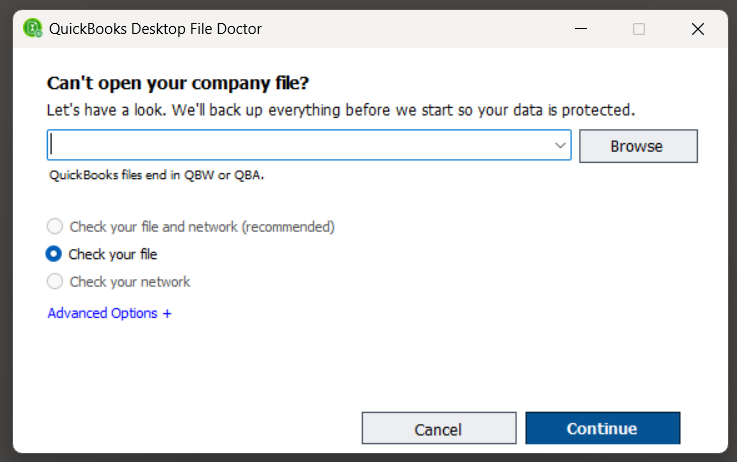Browse for a company file
The image size is (737, 462).
[x=638, y=146]
